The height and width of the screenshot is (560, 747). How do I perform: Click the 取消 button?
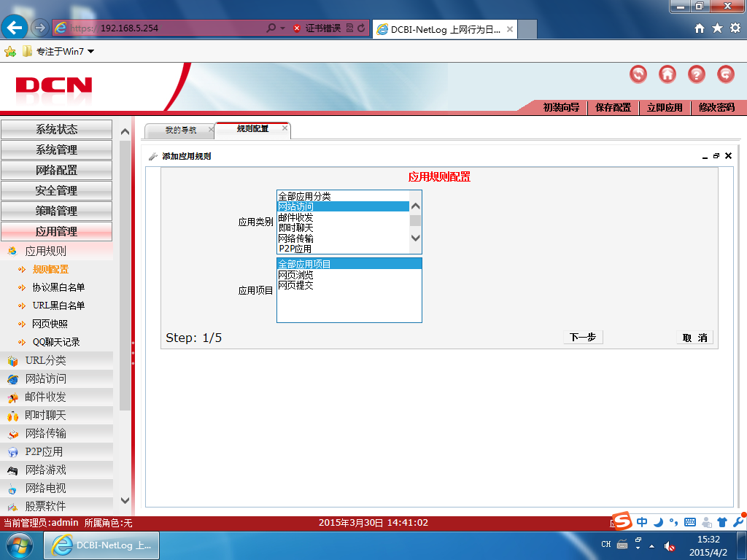(694, 338)
